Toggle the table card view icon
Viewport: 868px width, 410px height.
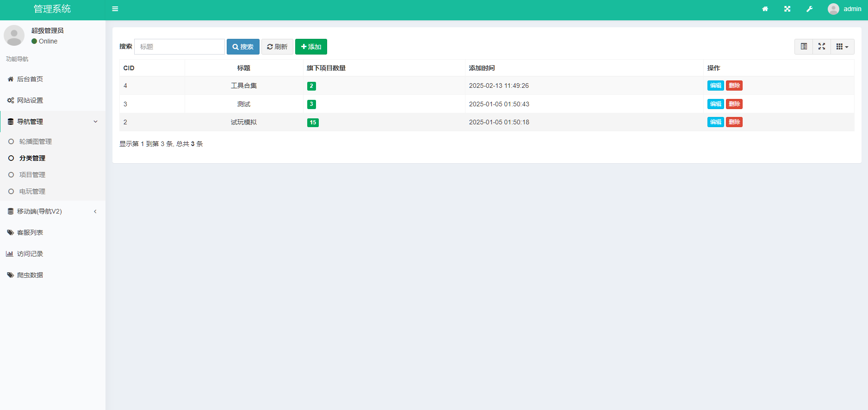pyautogui.click(x=804, y=47)
